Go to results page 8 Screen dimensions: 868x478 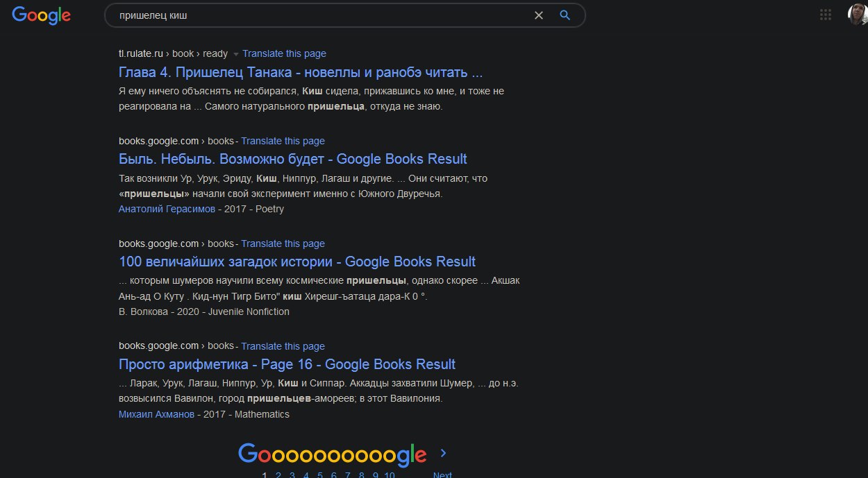pos(362,475)
